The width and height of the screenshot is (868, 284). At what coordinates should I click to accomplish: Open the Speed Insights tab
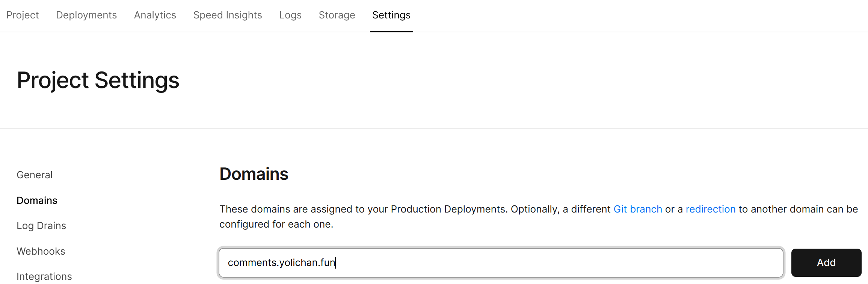(228, 15)
